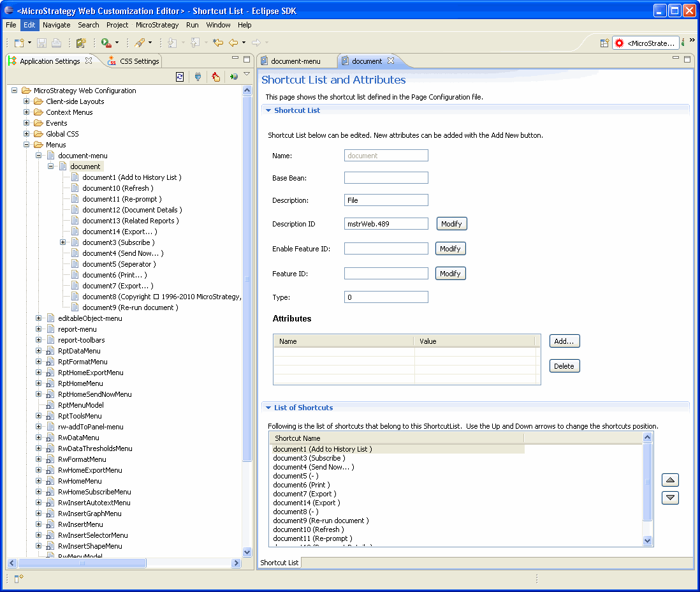Screen dimensions: 700x592
Task: Select the MicroStrategy perspective button
Action: coord(646,43)
